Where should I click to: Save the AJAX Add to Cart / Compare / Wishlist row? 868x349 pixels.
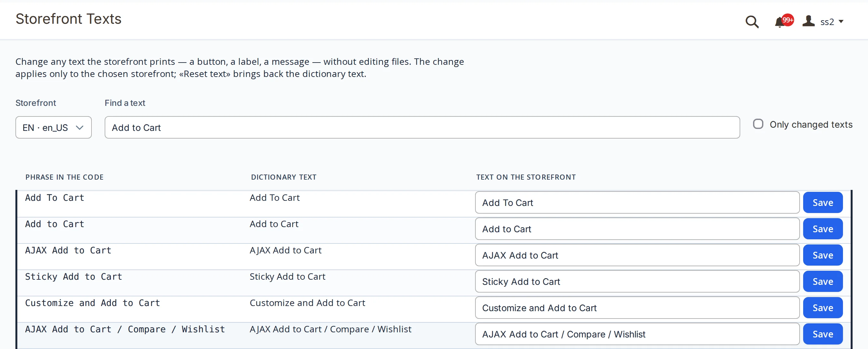822,334
